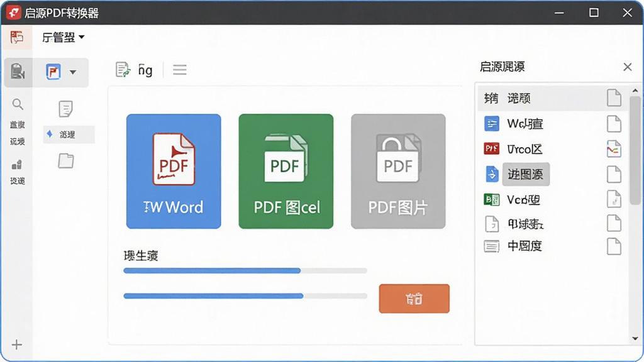The image size is (644, 362).
Task: Click the lined text page icon beside 中图度
Action: click(x=492, y=246)
